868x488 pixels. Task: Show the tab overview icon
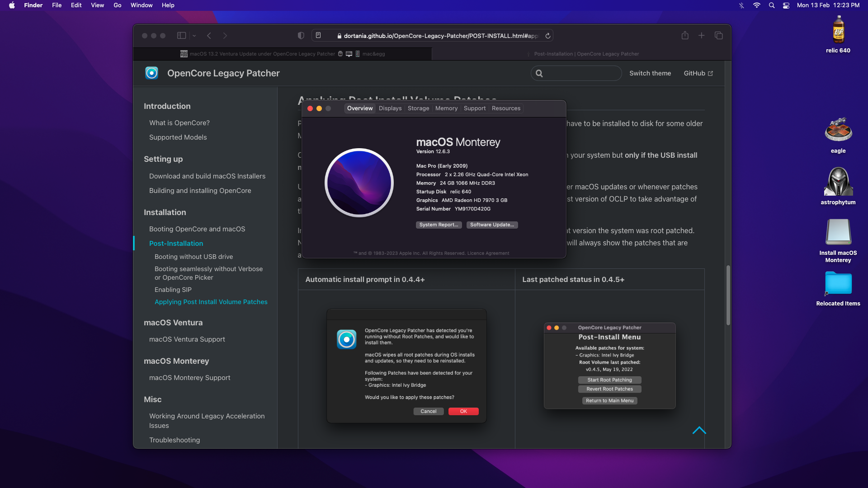point(718,36)
